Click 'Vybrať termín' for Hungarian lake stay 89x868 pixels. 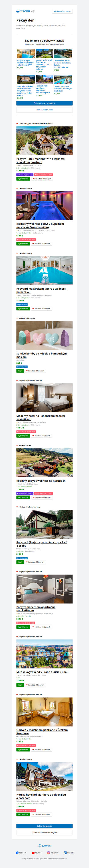pos(23,309)
